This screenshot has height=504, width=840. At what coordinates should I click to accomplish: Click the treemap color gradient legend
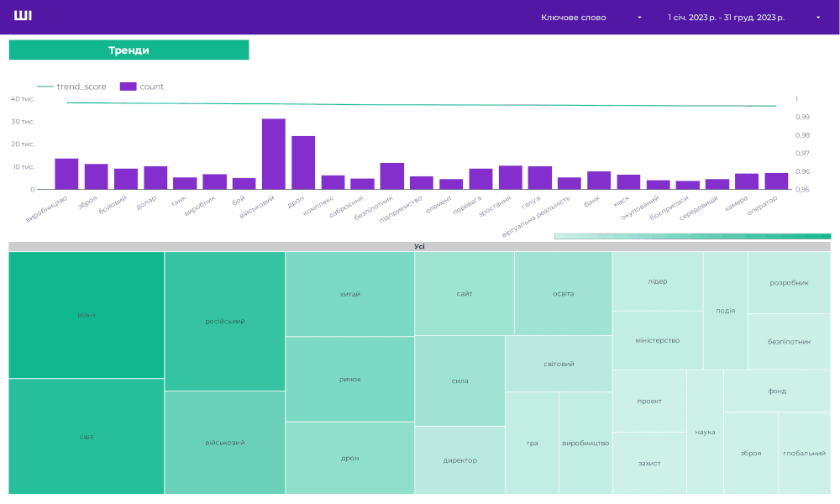[x=692, y=237]
